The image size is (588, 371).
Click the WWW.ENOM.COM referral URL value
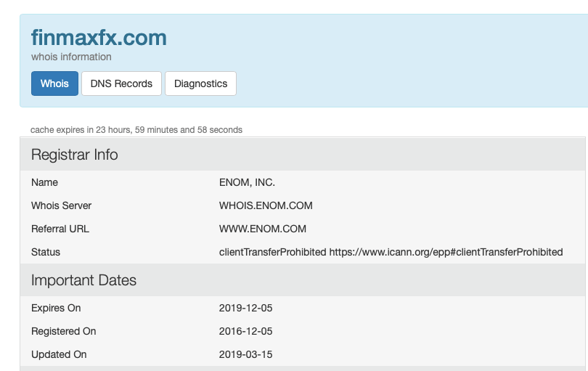click(263, 229)
